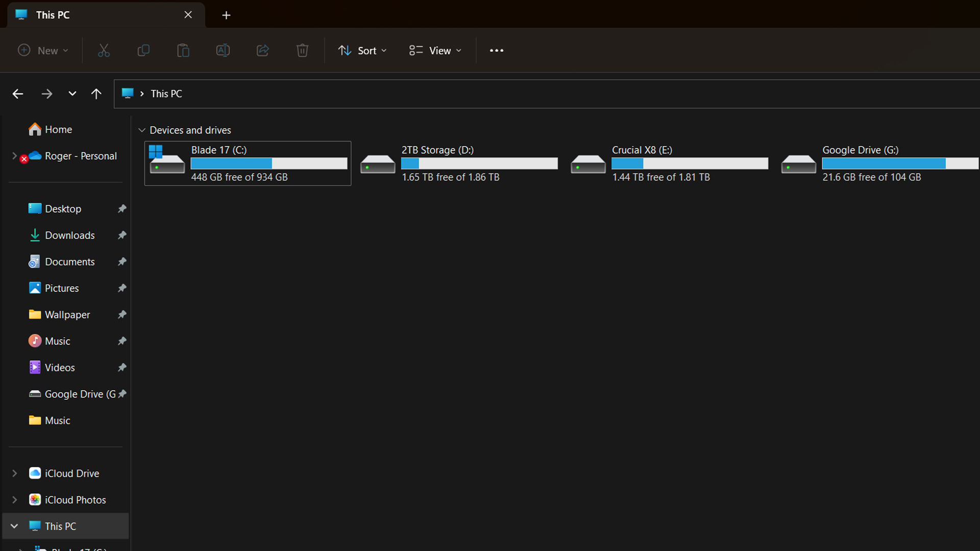Open the View dropdown menu
The width and height of the screenshot is (980, 551).
coord(435,51)
